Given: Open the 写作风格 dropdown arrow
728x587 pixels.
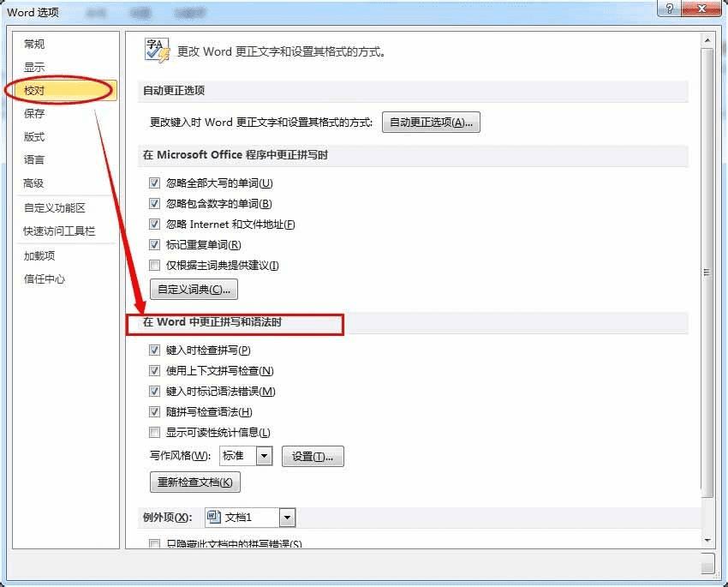Looking at the screenshot, I should (264, 456).
